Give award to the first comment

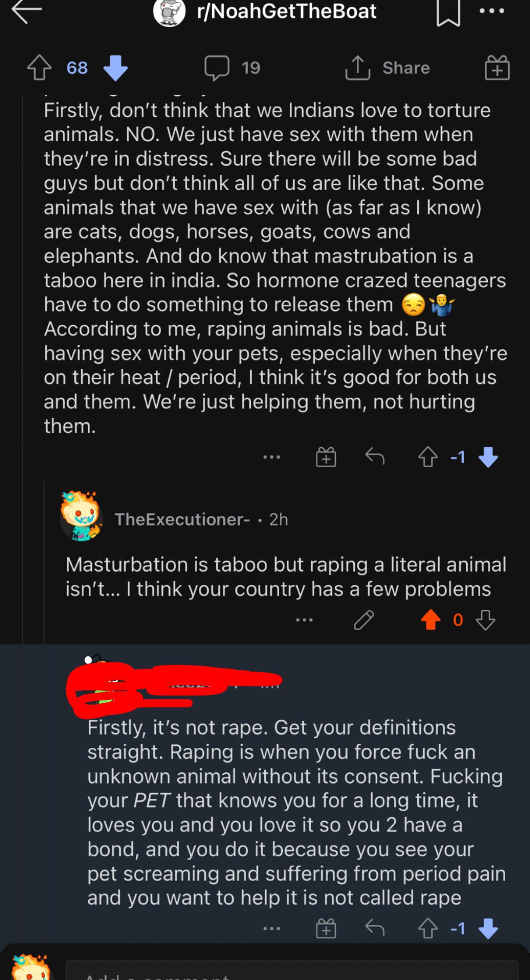[326, 457]
